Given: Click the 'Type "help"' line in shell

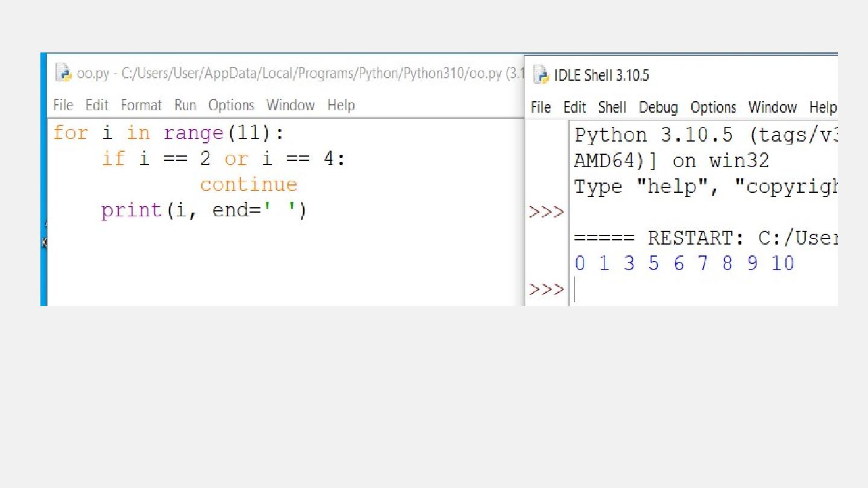Looking at the screenshot, I should (706, 187).
